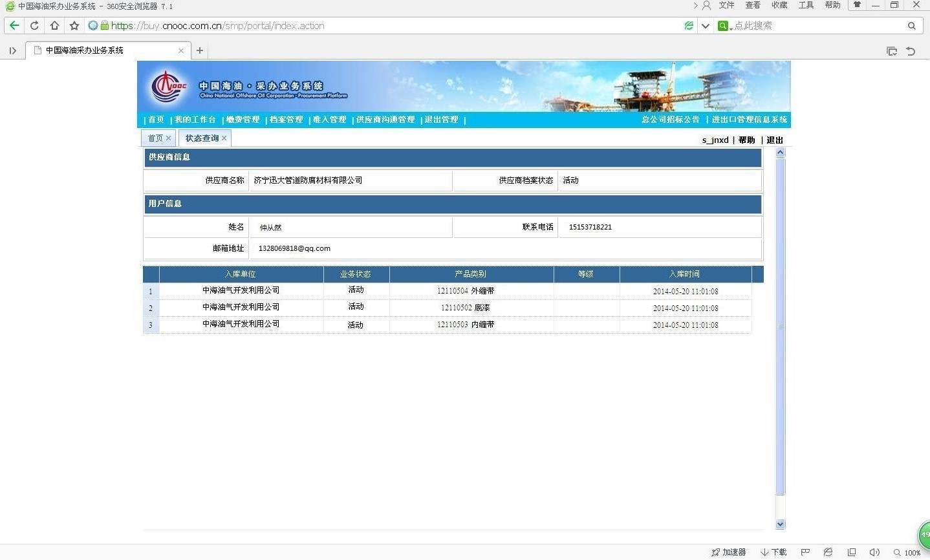Open 供应商沟通管理 navigation item
The width and height of the screenshot is (930, 560).
point(385,120)
